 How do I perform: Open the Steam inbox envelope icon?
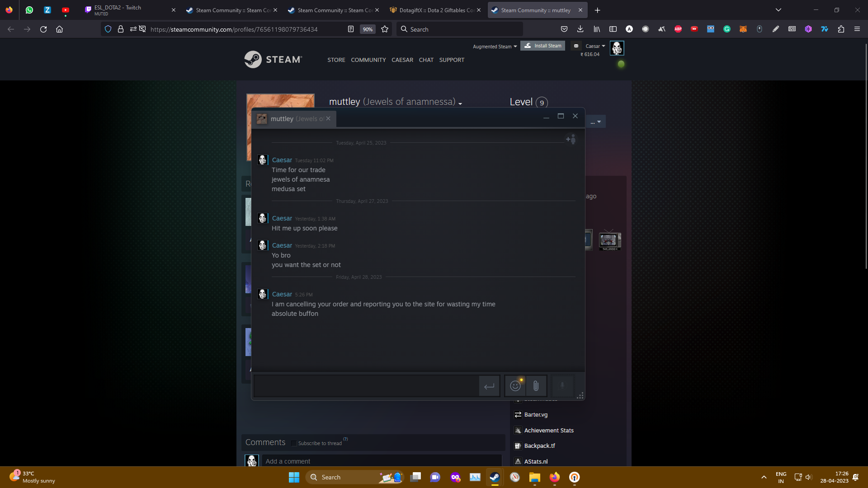point(576,46)
